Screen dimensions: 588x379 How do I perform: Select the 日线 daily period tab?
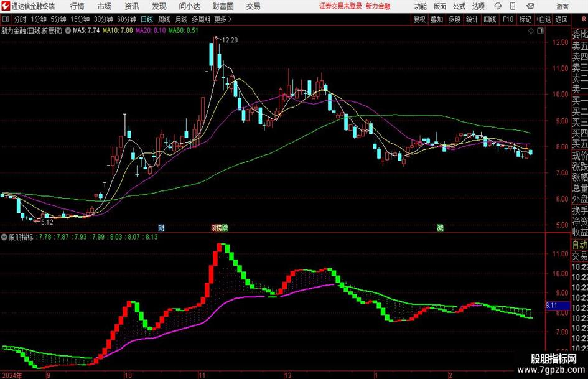147,19
